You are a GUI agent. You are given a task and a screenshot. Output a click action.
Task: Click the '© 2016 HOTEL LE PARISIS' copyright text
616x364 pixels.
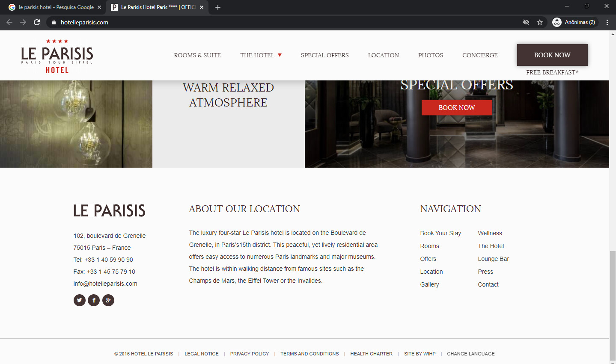(x=144, y=354)
